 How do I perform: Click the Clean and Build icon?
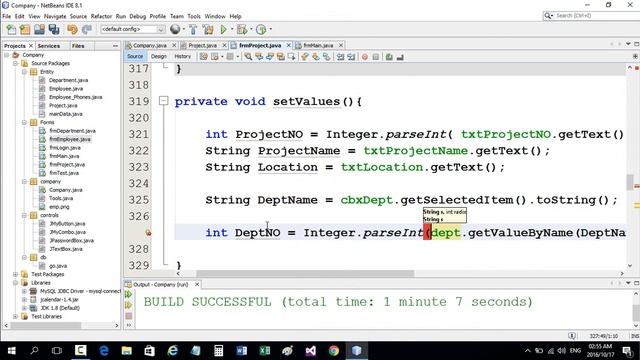pyautogui.click(x=208, y=29)
